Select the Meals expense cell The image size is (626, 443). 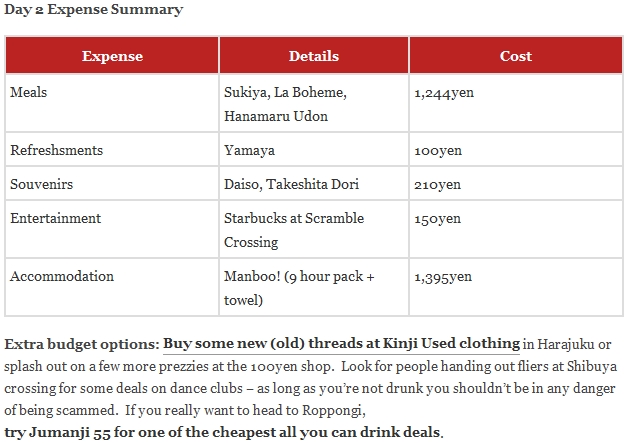coord(112,103)
